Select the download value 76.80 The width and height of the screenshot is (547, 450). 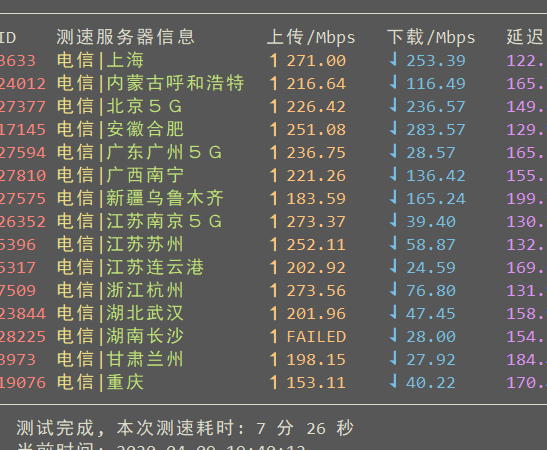click(431, 291)
